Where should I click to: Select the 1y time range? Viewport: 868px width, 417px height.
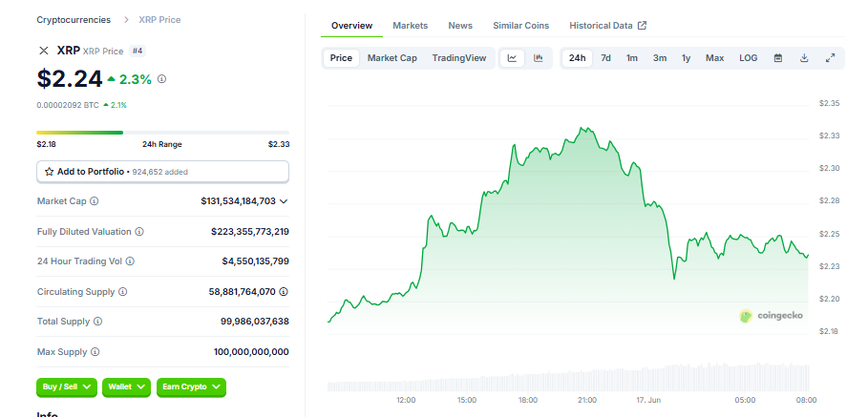pos(686,58)
